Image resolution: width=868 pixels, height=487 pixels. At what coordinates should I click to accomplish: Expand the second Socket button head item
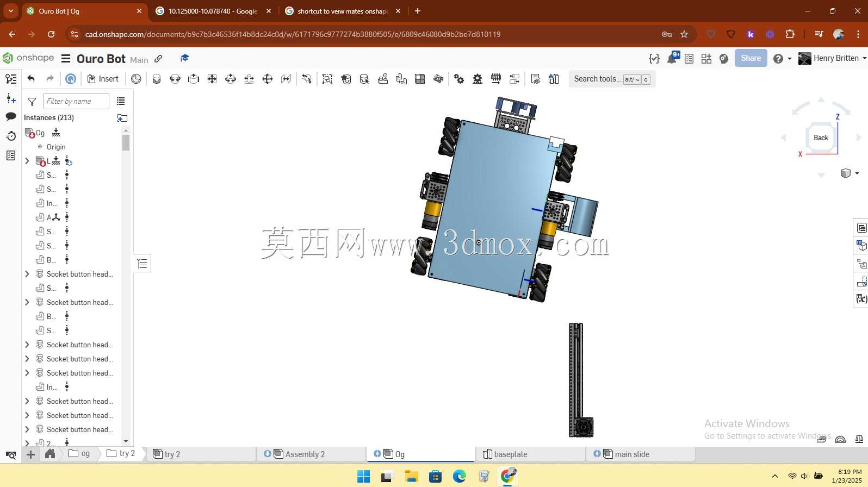[27, 302]
